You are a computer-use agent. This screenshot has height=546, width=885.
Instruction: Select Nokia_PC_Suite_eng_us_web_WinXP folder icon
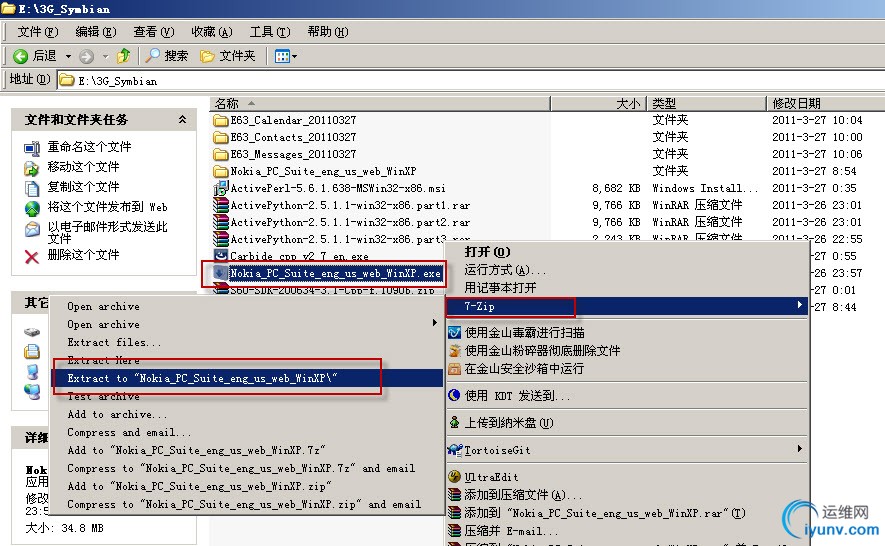click(x=220, y=171)
